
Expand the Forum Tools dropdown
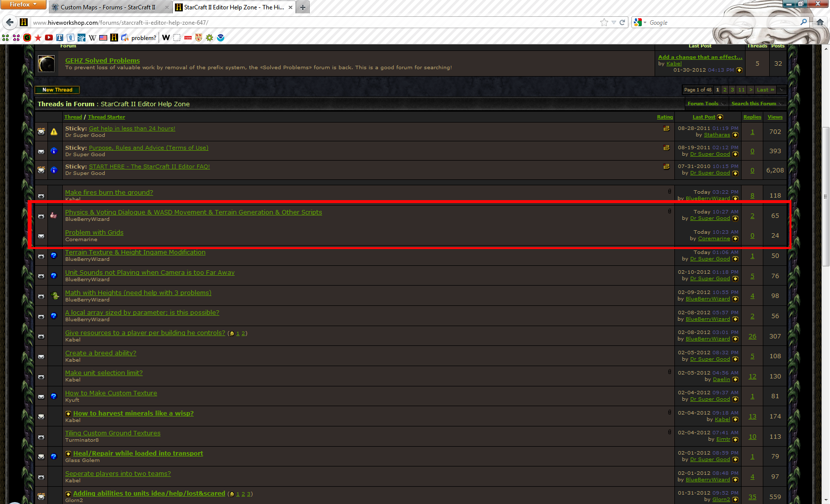(705, 104)
